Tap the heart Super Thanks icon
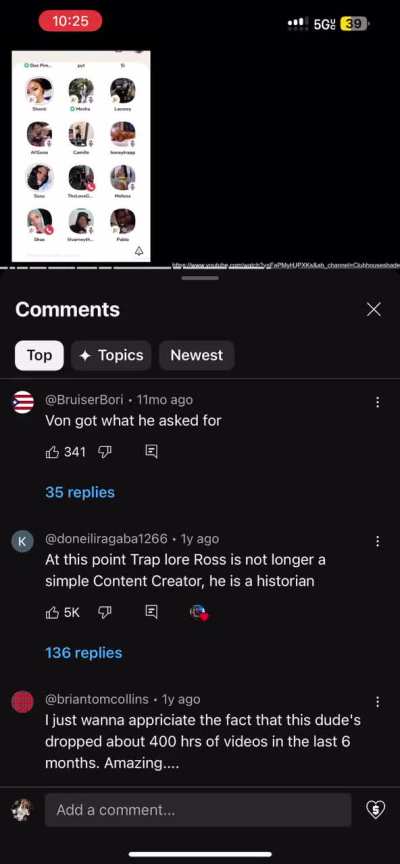The width and height of the screenshot is (400, 864). click(375, 809)
